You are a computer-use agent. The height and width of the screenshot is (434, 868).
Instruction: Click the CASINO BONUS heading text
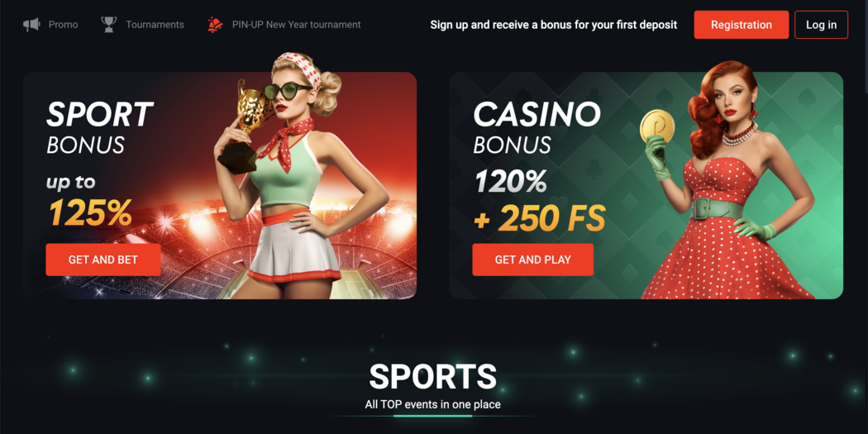pyautogui.click(x=537, y=128)
